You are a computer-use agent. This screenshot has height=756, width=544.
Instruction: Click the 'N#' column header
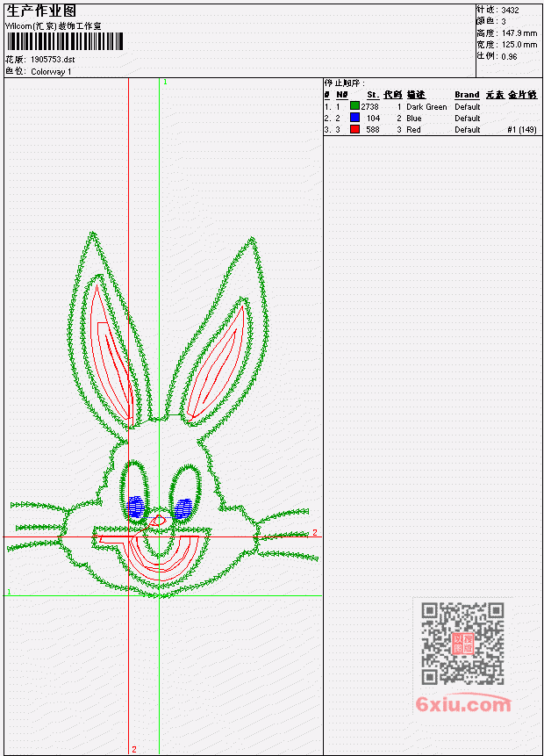tap(341, 95)
